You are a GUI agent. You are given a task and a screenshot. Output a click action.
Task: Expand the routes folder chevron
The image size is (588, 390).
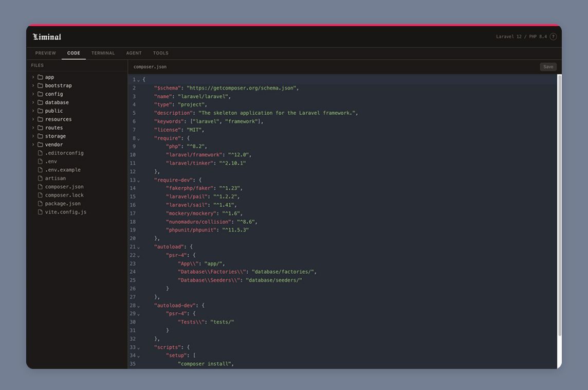[33, 128]
